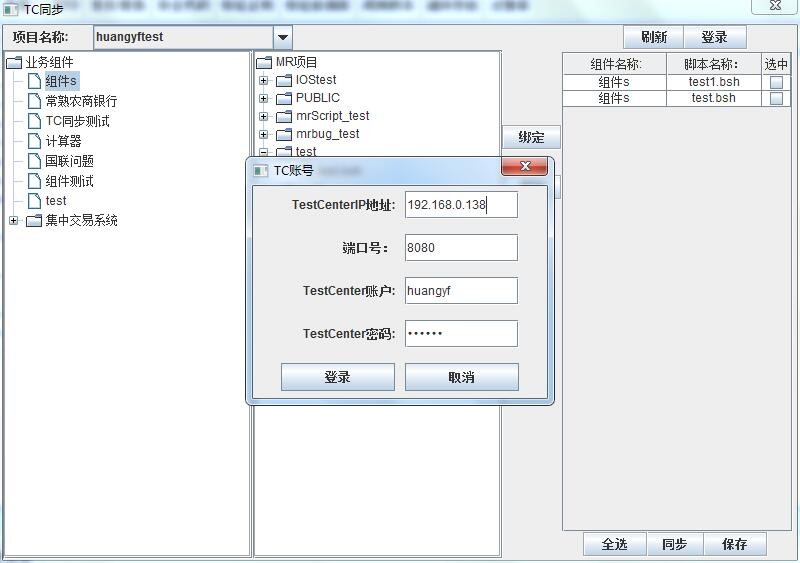Click the 全选 select-all button

pyautogui.click(x=615, y=544)
